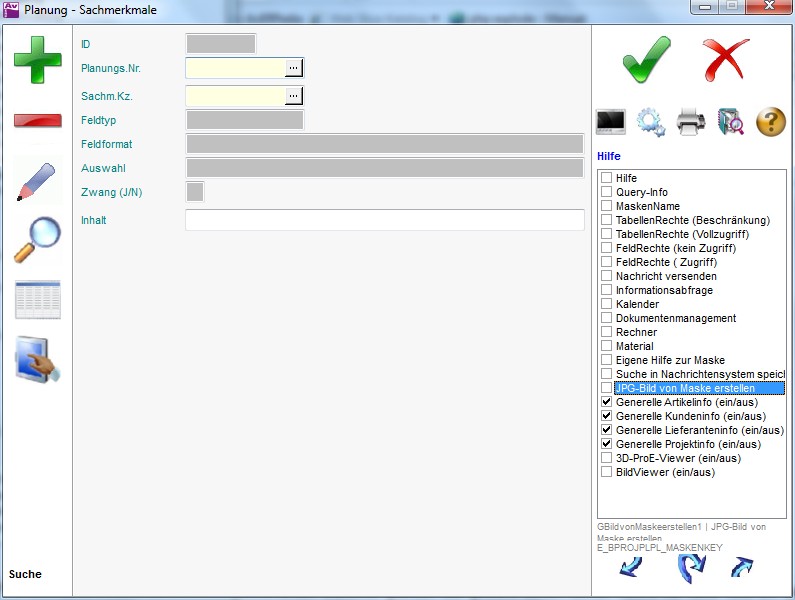Confirm with the green checkmark icon
795x600 pixels.
click(x=646, y=60)
